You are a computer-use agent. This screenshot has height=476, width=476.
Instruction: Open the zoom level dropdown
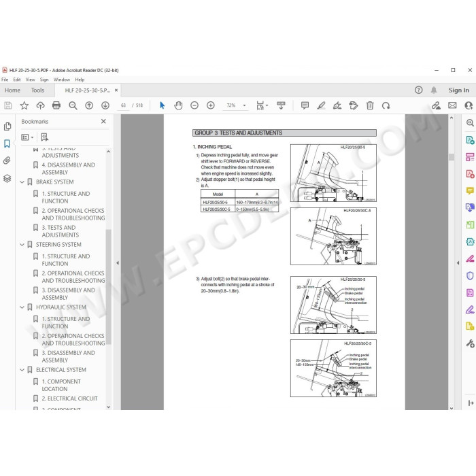[244, 105]
